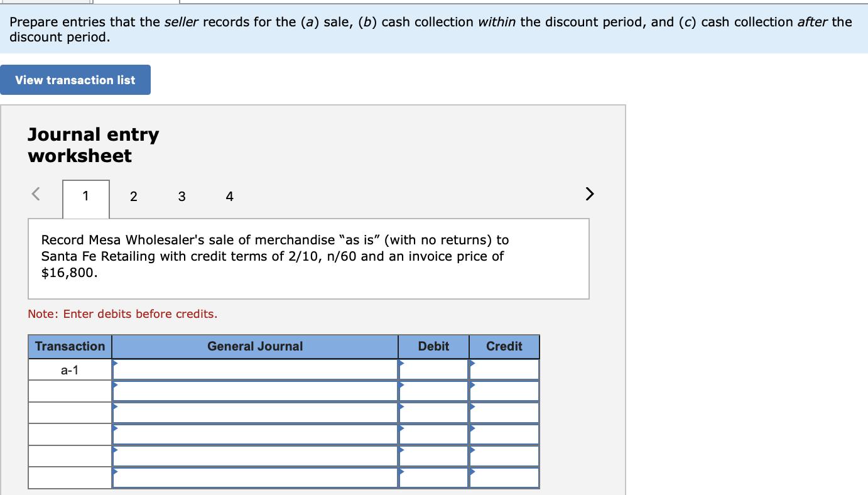Open the General Journal dropdown in second row
868x495 pixels.
click(x=115, y=385)
